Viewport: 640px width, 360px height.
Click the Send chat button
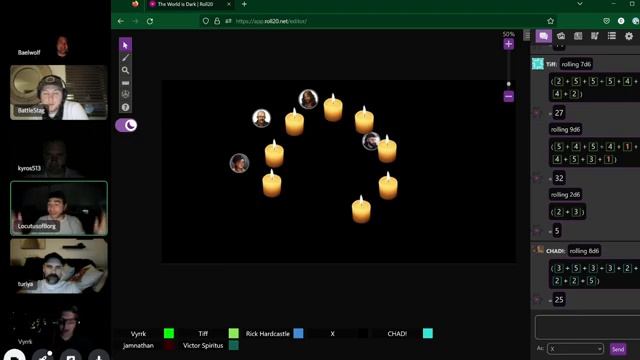(x=618, y=349)
